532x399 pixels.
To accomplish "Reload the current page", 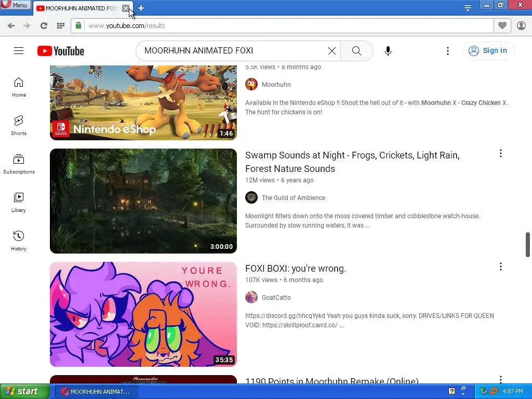I will (x=44, y=26).
